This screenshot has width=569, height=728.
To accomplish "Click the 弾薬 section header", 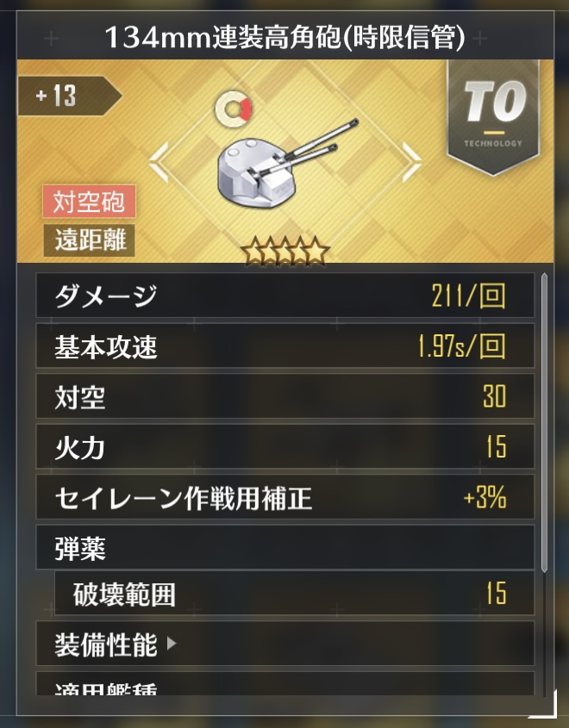I will tap(285, 548).
